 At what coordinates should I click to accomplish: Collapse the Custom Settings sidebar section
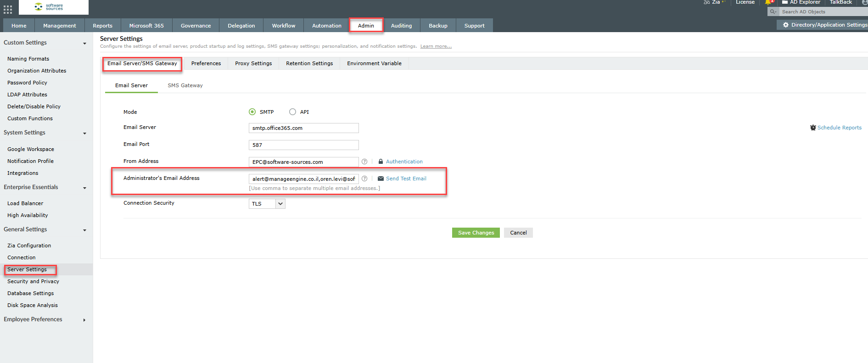click(x=84, y=44)
